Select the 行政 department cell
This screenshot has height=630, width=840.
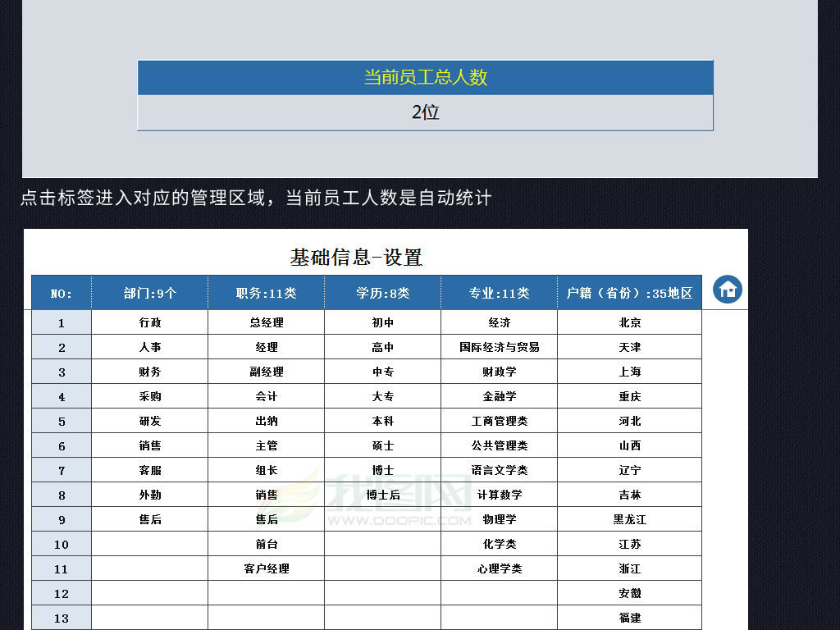coord(149,322)
